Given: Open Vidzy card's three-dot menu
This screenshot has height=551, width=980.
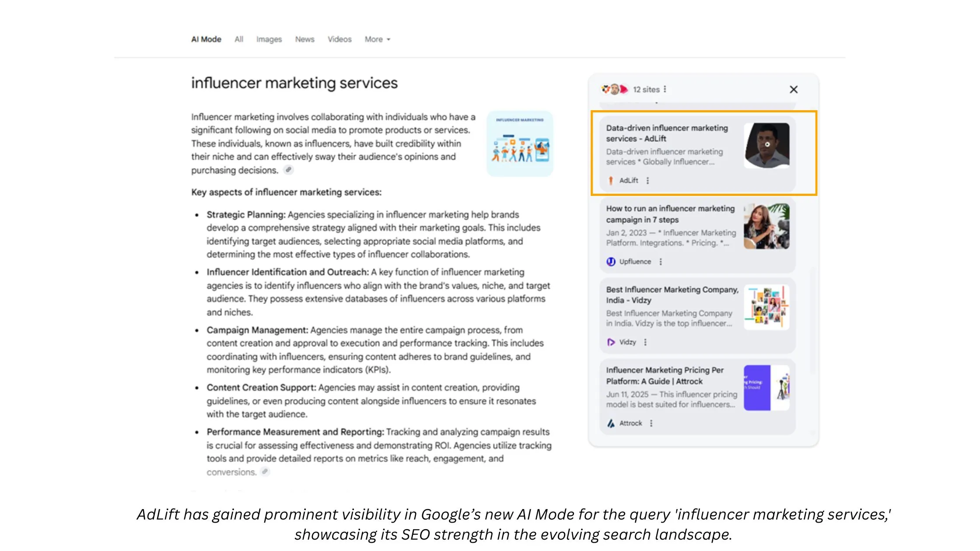Looking at the screenshot, I should [x=645, y=342].
